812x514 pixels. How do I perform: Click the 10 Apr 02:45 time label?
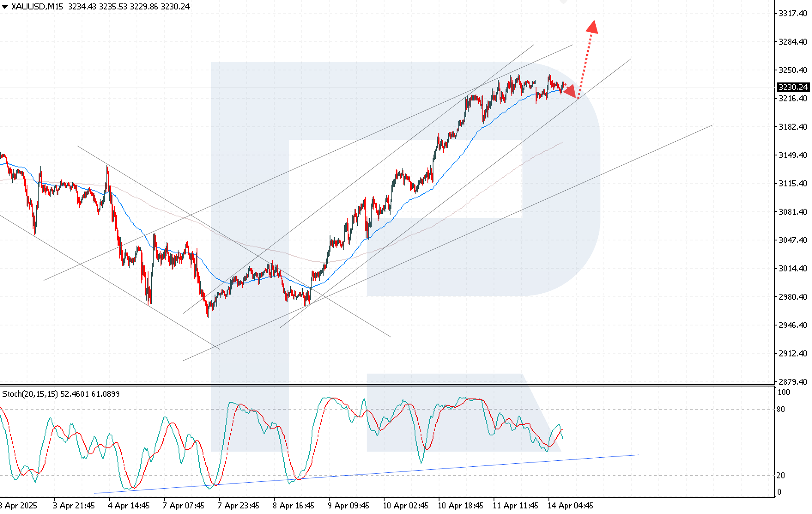[405, 505]
